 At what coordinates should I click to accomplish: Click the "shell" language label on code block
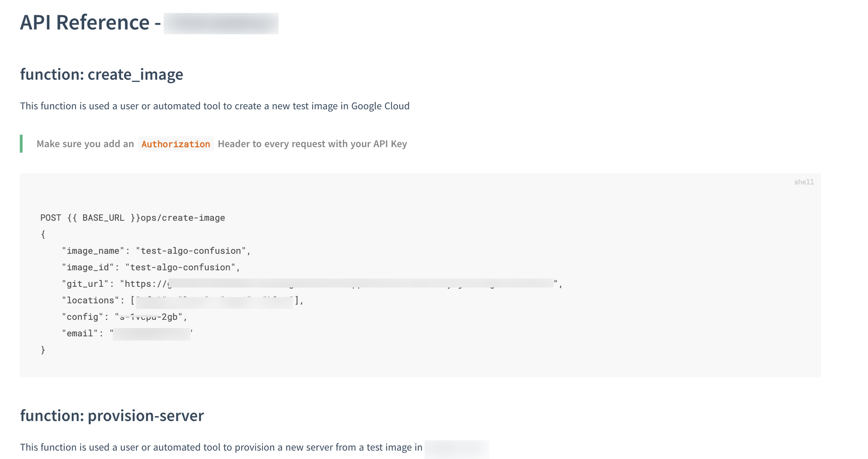coord(804,182)
